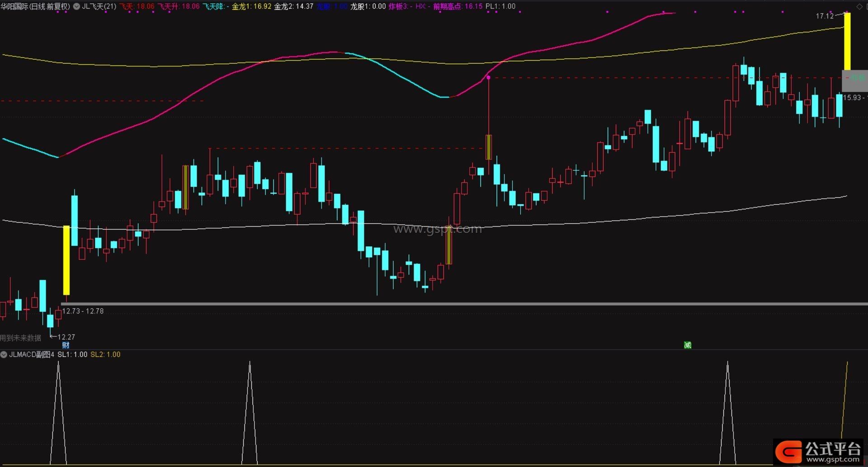Click the JL飞天(21) indicator name

(x=99, y=6)
